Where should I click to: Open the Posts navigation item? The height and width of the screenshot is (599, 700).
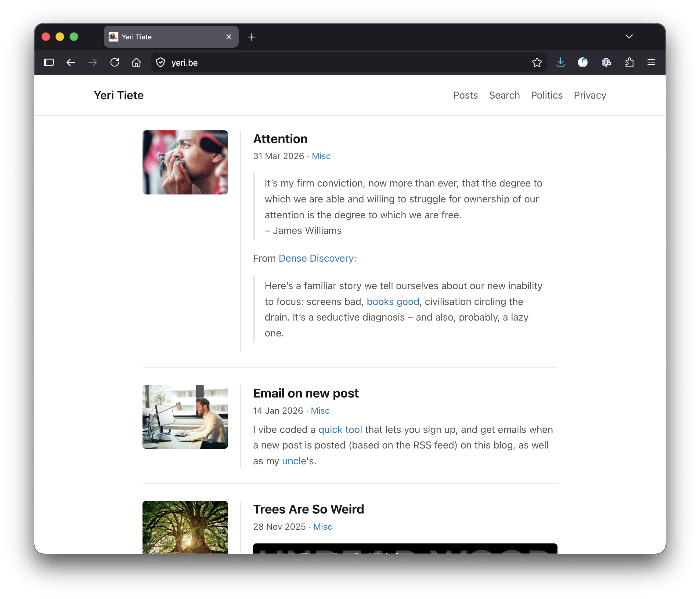coord(466,95)
